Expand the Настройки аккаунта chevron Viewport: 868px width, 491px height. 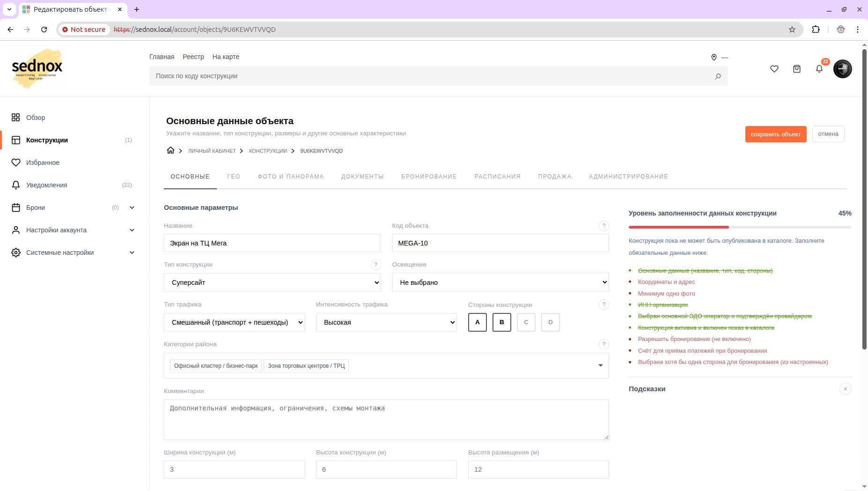click(132, 230)
